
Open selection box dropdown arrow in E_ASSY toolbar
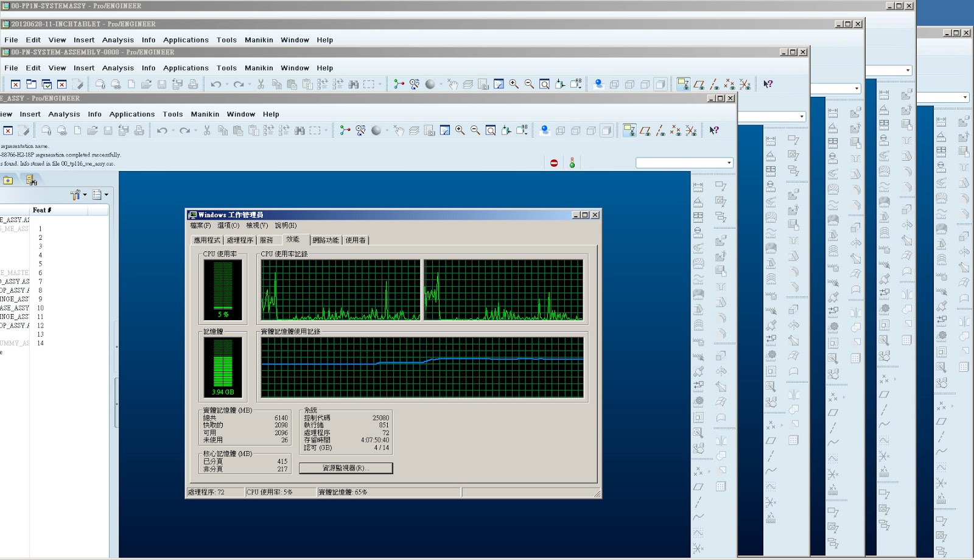point(326,130)
